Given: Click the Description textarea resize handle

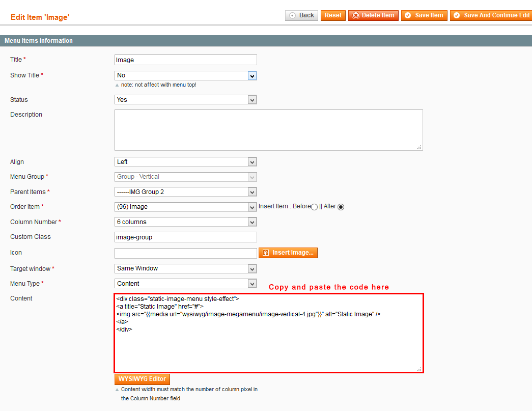Looking at the screenshot, I should point(419,147).
